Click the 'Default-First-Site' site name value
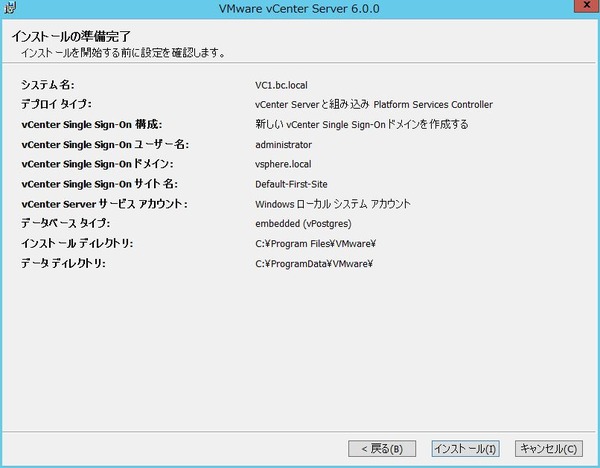 291,184
